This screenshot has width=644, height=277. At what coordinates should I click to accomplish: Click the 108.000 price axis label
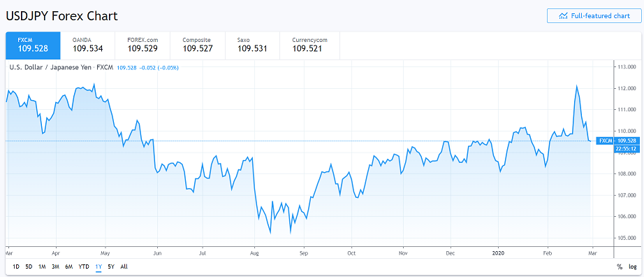pos(627,173)
